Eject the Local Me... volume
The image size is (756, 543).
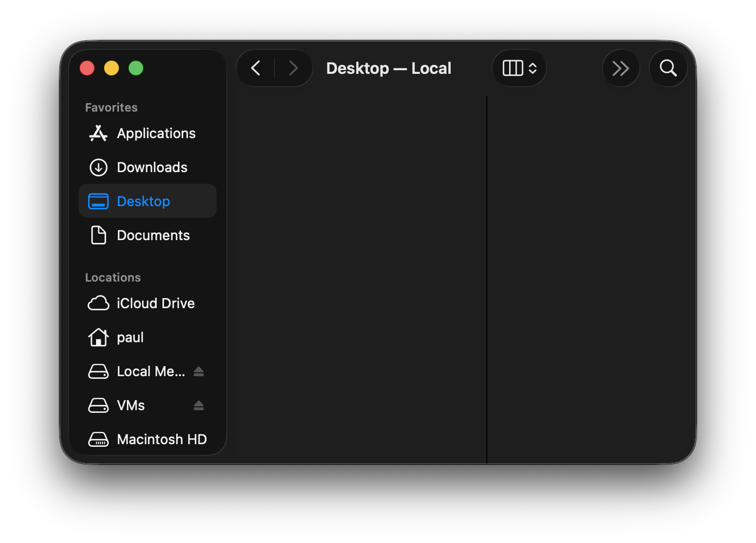tap(199, 371)
